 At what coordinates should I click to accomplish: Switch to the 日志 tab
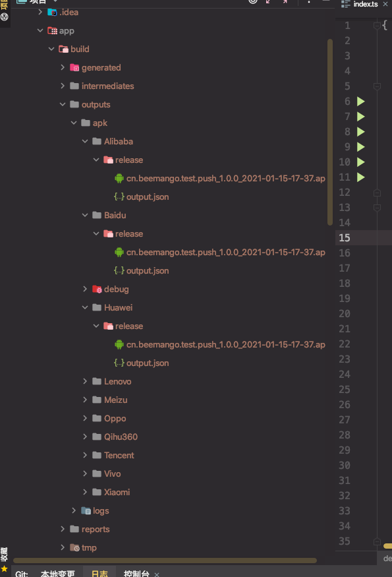pyautogui.click(x=99, y=573)
